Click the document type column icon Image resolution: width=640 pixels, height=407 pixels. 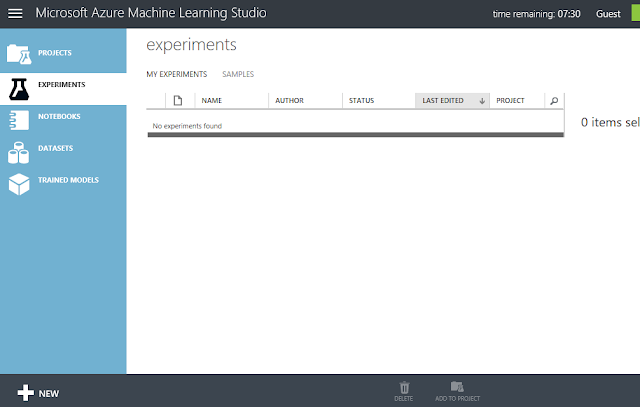178,100
